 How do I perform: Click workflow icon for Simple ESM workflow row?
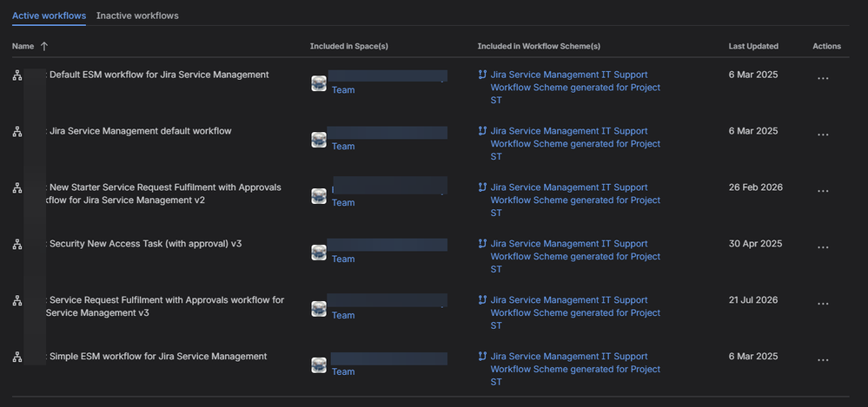pyautogui.click(x=17, y=358)
